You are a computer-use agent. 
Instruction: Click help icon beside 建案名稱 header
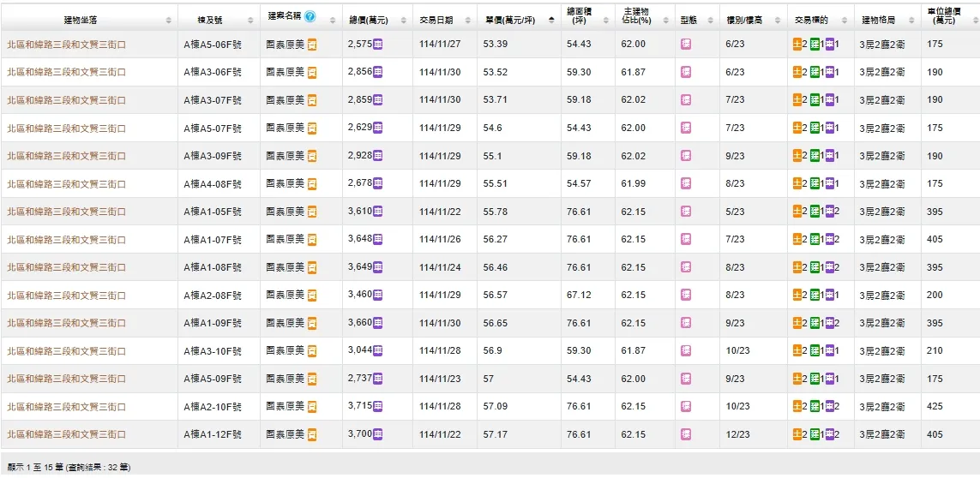coord(310,17)
